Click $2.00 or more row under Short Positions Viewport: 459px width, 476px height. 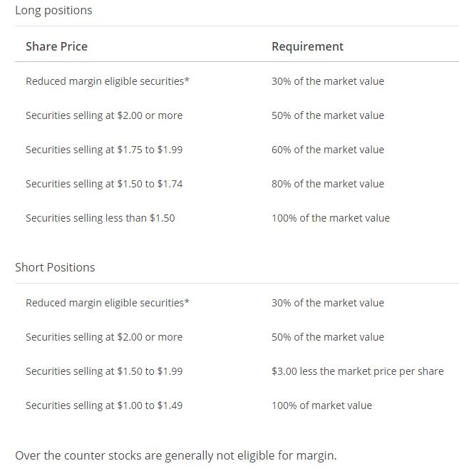pos(104,337)
